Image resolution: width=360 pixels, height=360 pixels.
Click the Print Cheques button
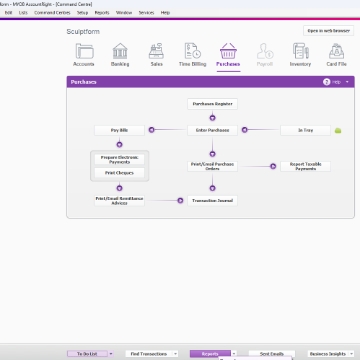(x=119, y=173)
